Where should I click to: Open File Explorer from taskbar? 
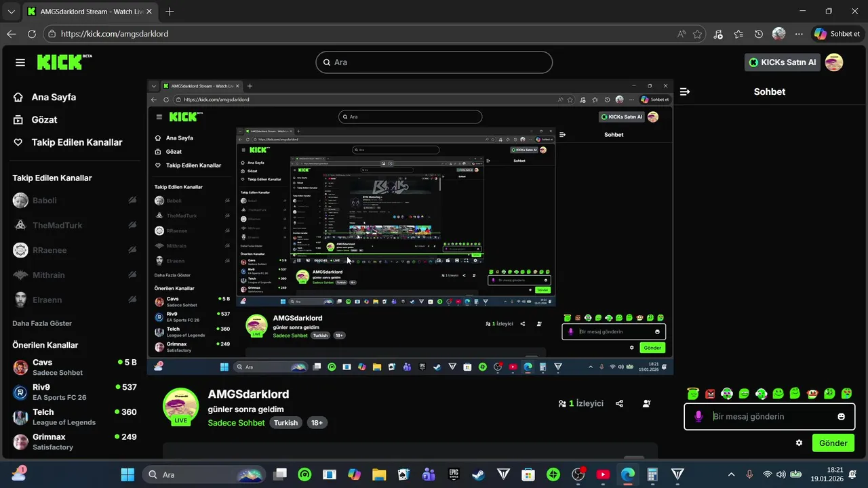tap(379, 474)
